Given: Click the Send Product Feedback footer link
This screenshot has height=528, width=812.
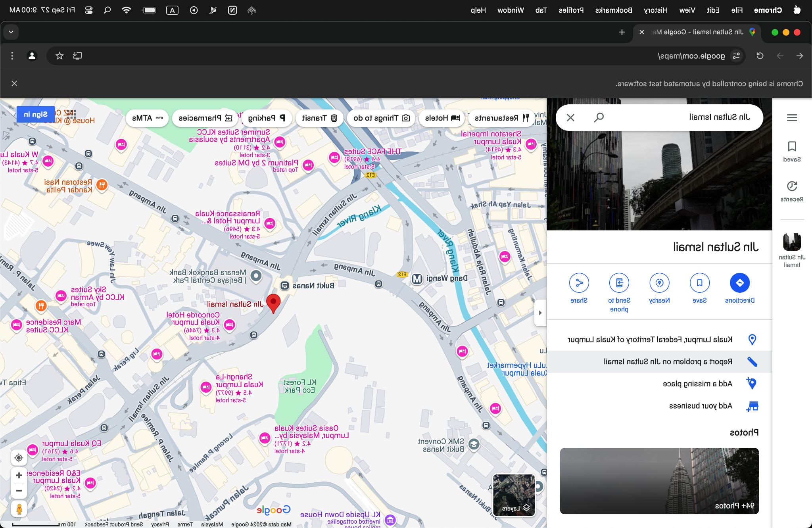Looking at the screenshot, I should 114,524.
